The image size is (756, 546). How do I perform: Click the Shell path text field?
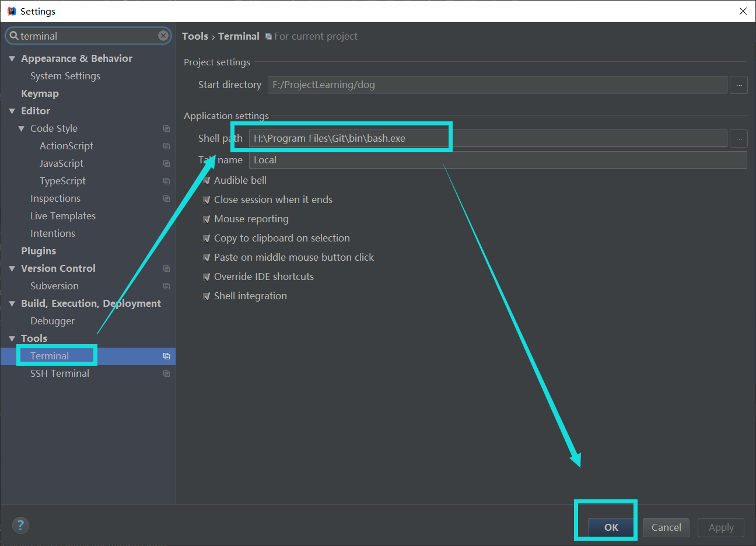[x=488, y=138]
